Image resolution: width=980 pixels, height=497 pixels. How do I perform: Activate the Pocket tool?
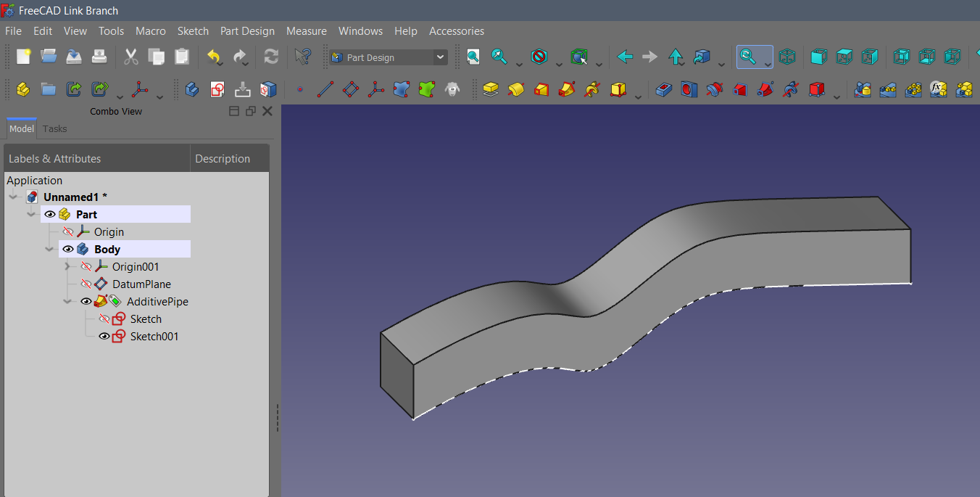(664, 89)
